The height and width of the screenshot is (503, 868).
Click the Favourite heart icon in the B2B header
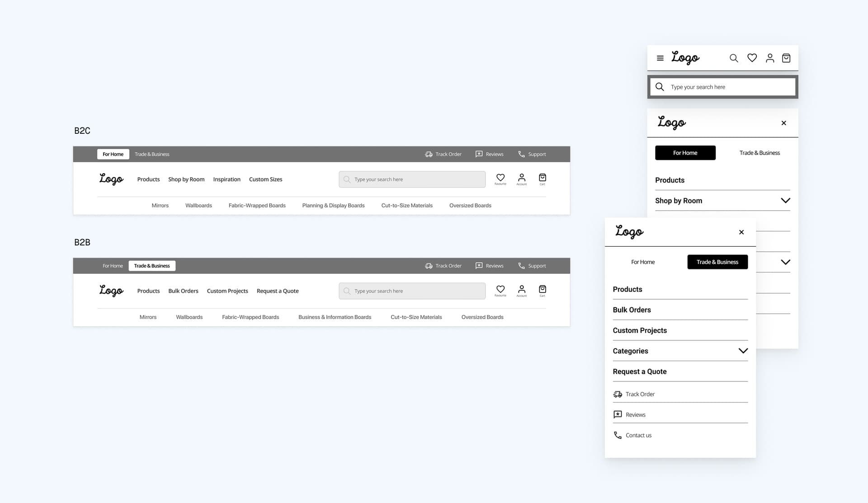point(500,291)
